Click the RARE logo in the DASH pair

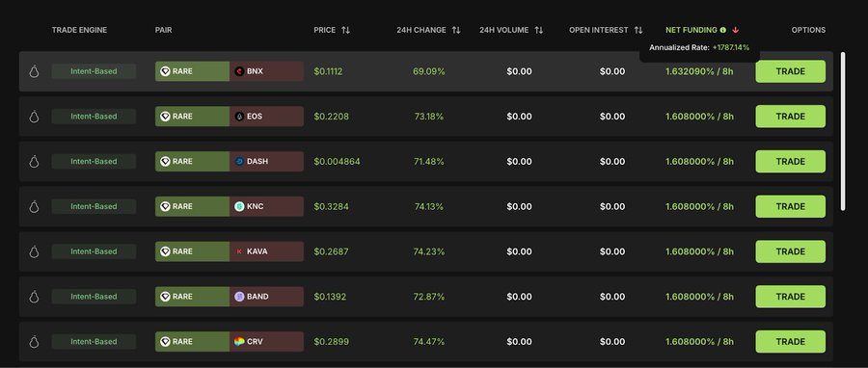pyautogui.click(x=165, y=161)
